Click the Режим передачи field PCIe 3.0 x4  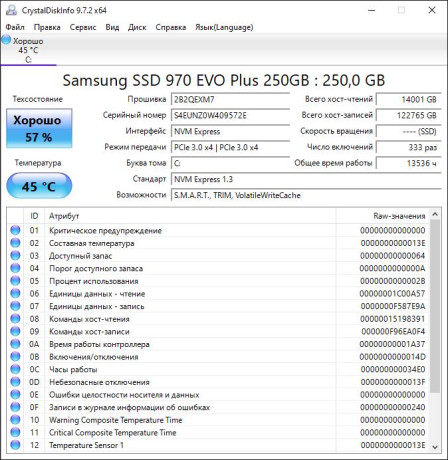pos(230,147)
